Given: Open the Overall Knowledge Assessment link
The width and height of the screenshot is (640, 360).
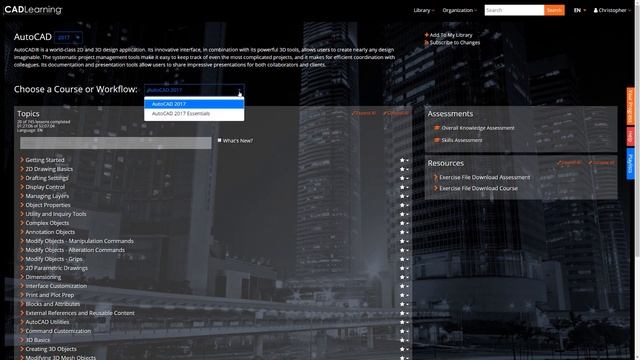Looking at the screenshot, I should coord(478,128).
